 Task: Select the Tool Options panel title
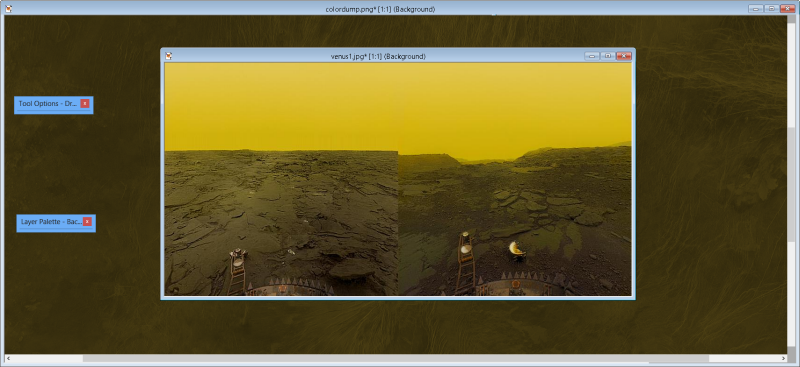[48, 104]
